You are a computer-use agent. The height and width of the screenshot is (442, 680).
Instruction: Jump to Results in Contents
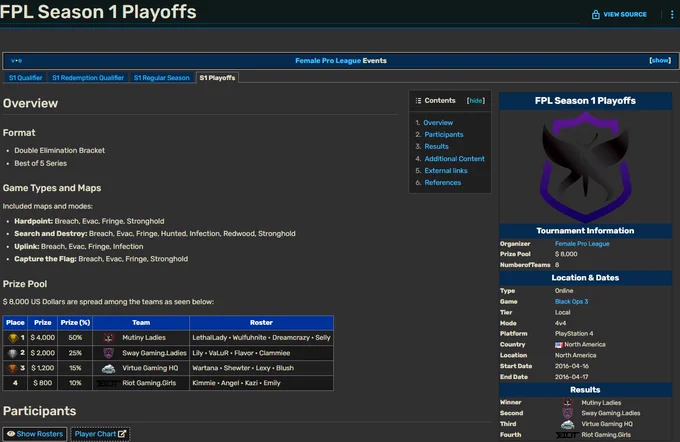tap(436, 147)
